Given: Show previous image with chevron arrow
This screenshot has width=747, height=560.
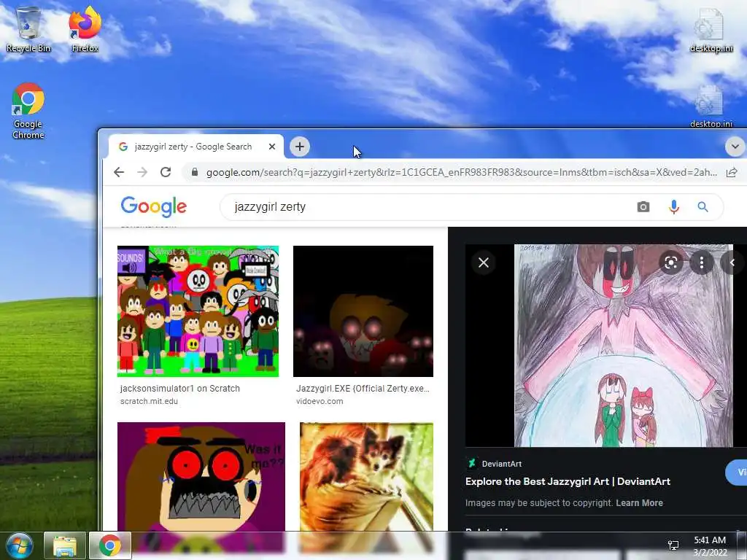Looking at the screenshot, I should coord(732,262).
